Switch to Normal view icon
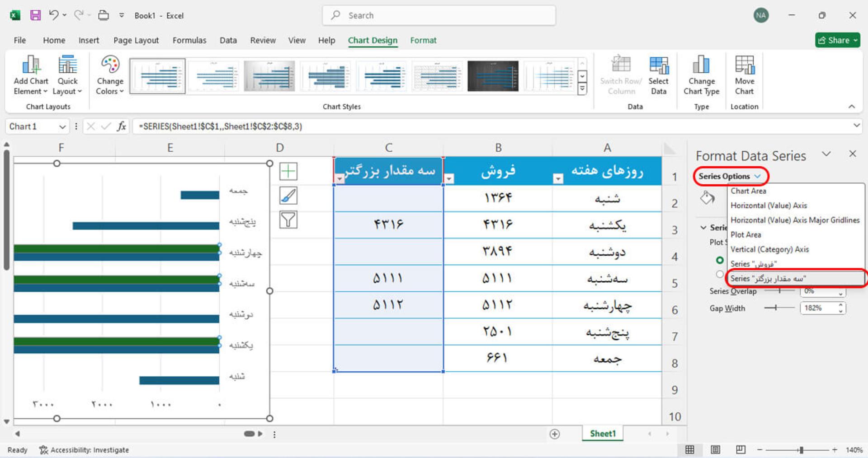The width and height of the screenshot is (868, 458). click(690, 450)
